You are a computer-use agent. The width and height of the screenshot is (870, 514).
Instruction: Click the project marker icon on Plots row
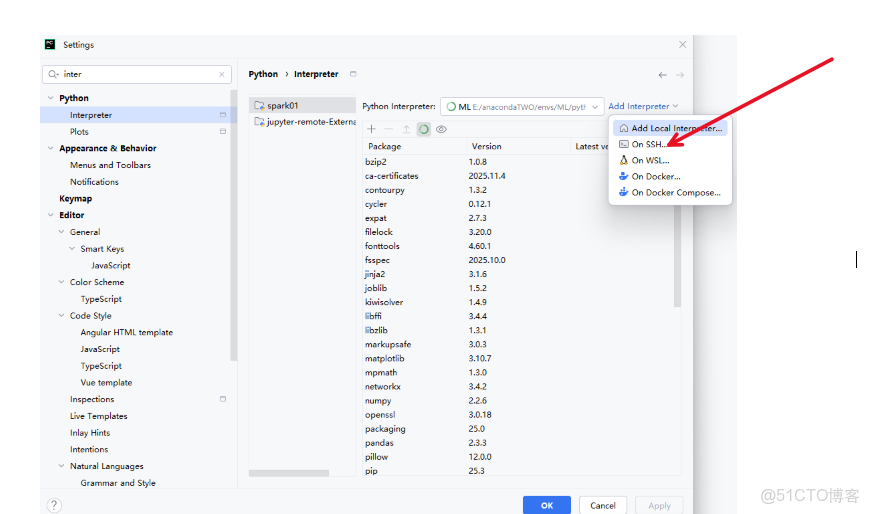pyautogui.click(x=222, y=132)
